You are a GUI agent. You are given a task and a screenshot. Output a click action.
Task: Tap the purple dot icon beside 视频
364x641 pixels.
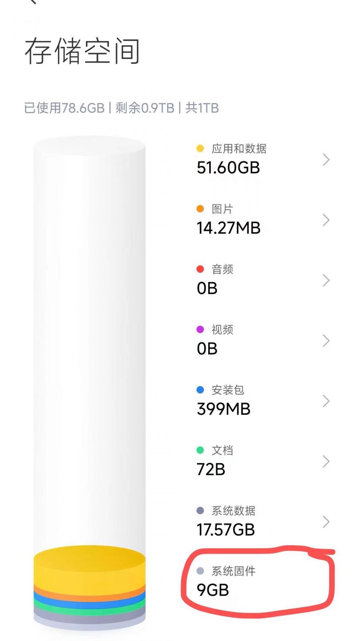pos(199,329)
